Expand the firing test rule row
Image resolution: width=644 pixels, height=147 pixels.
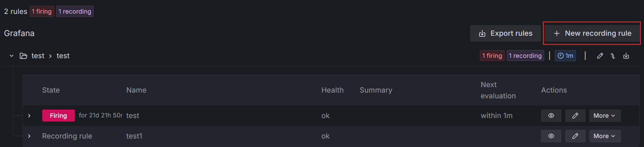point(29,116)
